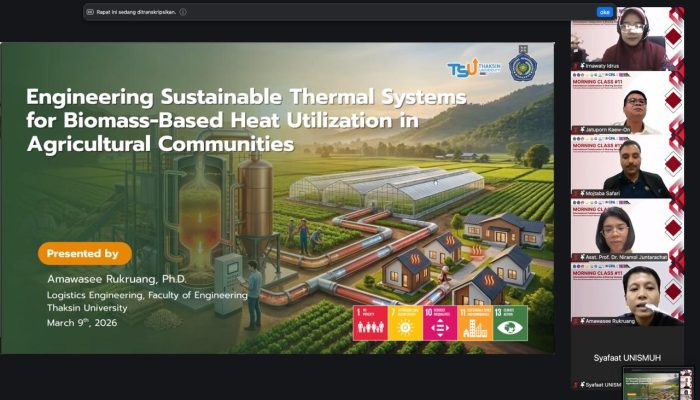
Task: Click the transcription icon in the banner
Action: (x=89, y=12)
